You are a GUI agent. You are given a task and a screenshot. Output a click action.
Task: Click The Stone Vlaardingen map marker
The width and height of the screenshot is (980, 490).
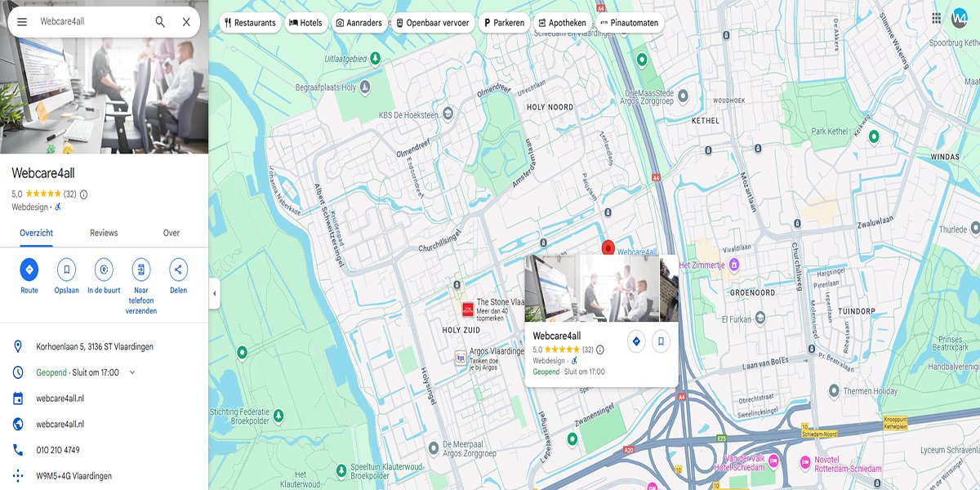[x=467, y=309]
